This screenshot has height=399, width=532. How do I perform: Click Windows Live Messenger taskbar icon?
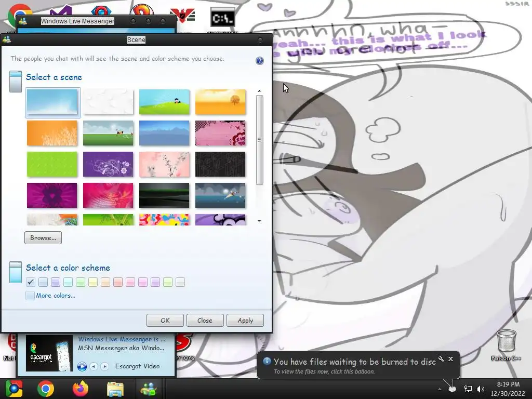point(148,389)
